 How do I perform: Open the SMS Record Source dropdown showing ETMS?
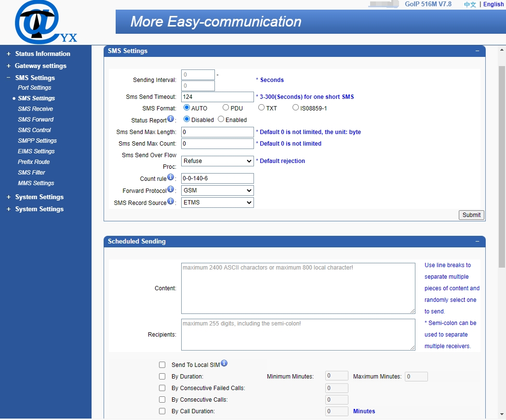coord(217,202)
